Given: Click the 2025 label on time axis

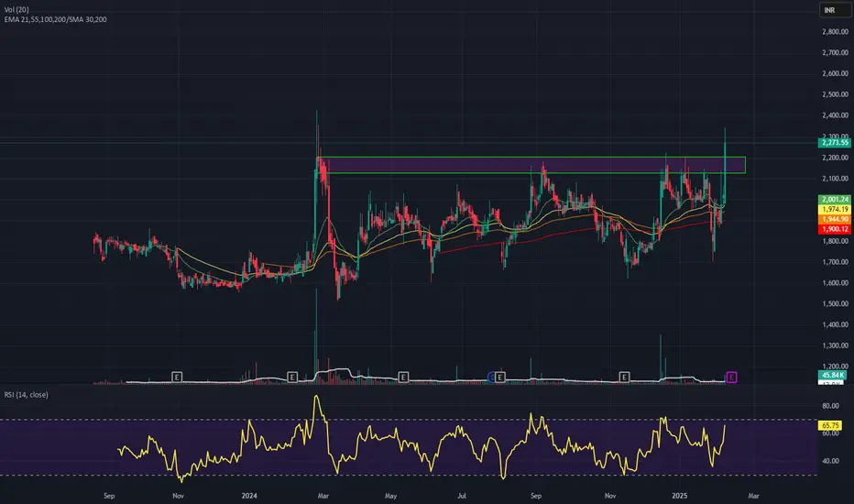Looking at the screenshot, I should [680, 496].
